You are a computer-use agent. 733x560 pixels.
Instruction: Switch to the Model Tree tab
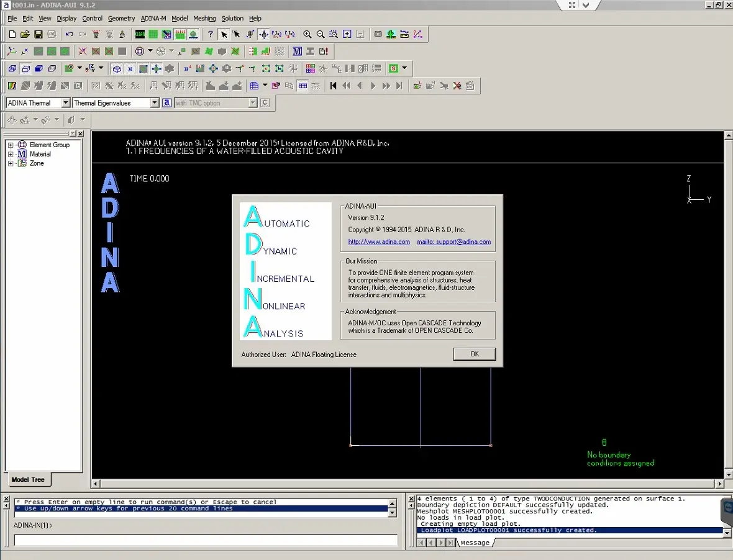[x=28, y=480]
